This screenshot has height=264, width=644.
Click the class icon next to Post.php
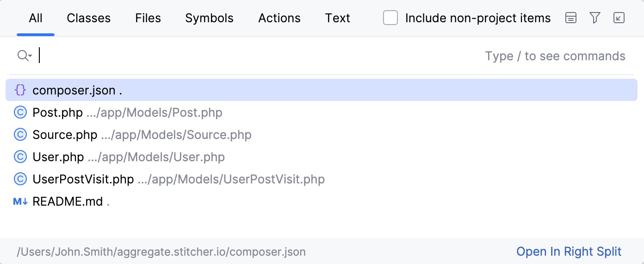(20, 113)
